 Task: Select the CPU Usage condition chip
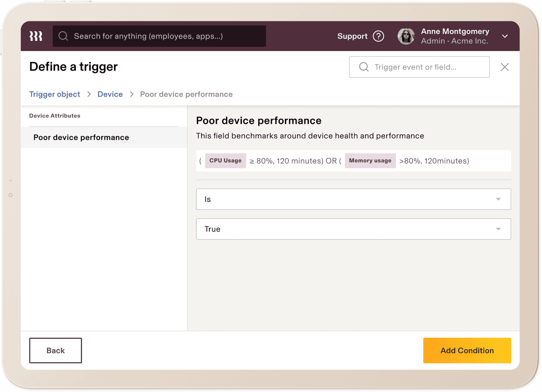tap(225, 161)
